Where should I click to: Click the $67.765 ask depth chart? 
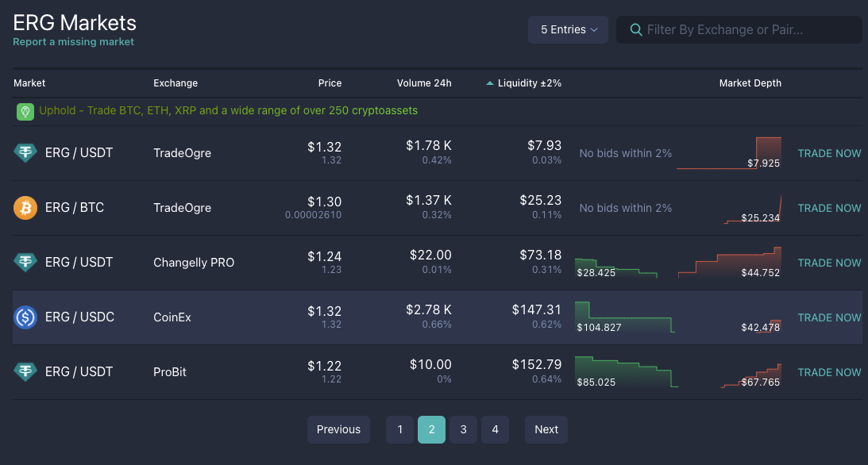(x=751, y=376)
